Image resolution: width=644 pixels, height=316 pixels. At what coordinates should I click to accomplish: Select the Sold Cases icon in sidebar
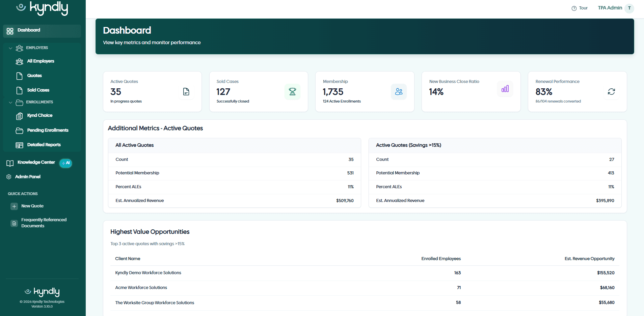tap(20, 90)
